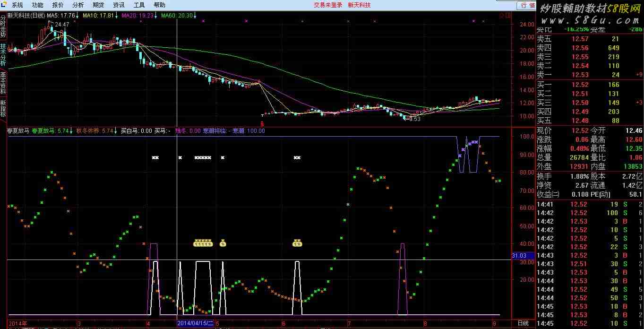Open the 日线 period selector
The image size is (644, 329).
(x=523, y=323)
